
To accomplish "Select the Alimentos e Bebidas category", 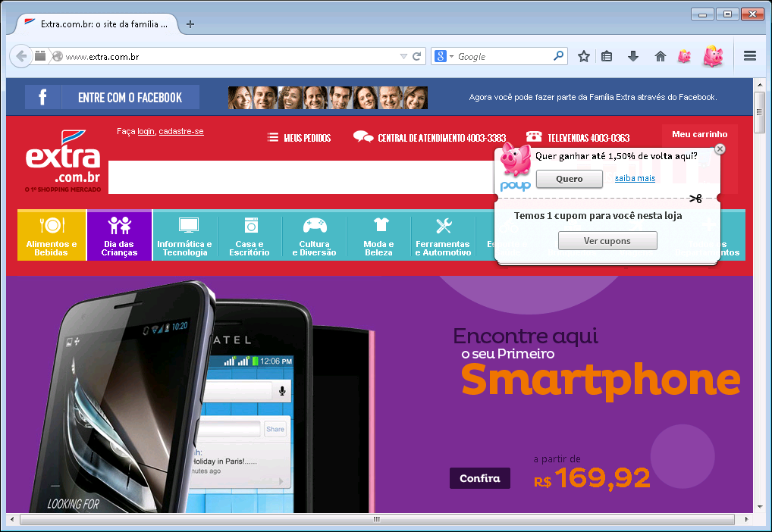I will coord(52,235).
